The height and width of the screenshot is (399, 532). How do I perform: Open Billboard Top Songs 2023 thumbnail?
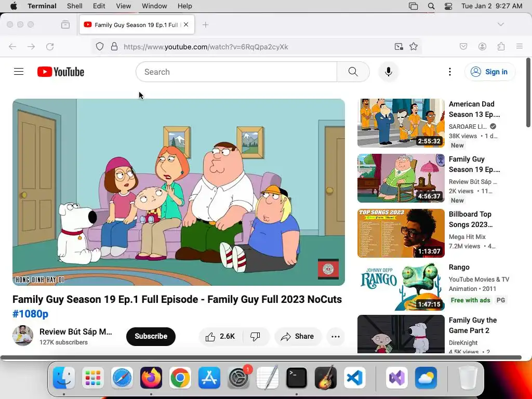coord(401,233)
